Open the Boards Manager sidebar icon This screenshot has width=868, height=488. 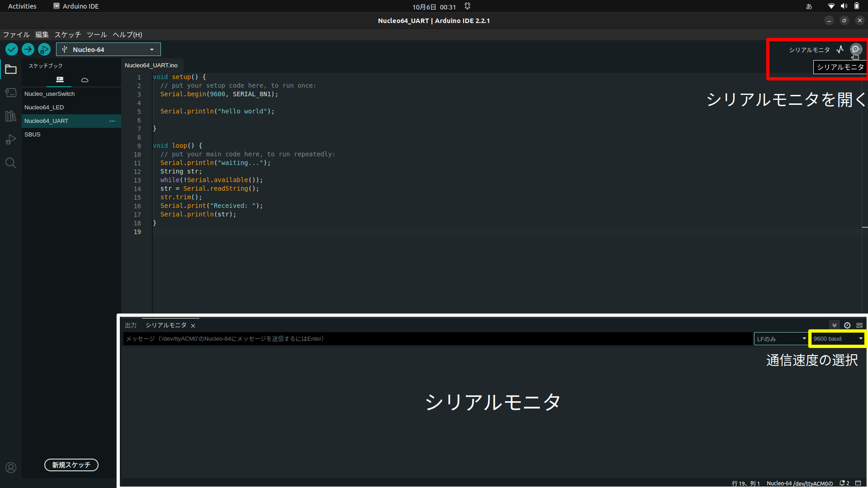pos(11,93)
